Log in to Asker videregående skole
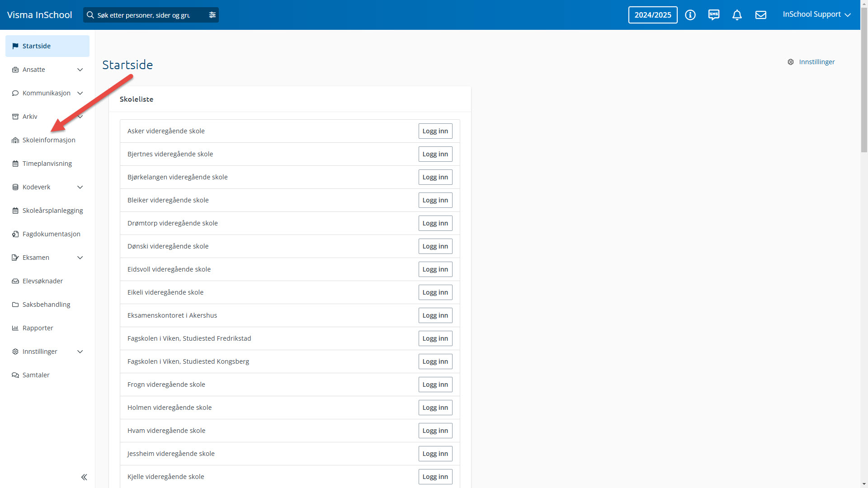868x488 pixels. pyautogui.click(x=435, y=131)
